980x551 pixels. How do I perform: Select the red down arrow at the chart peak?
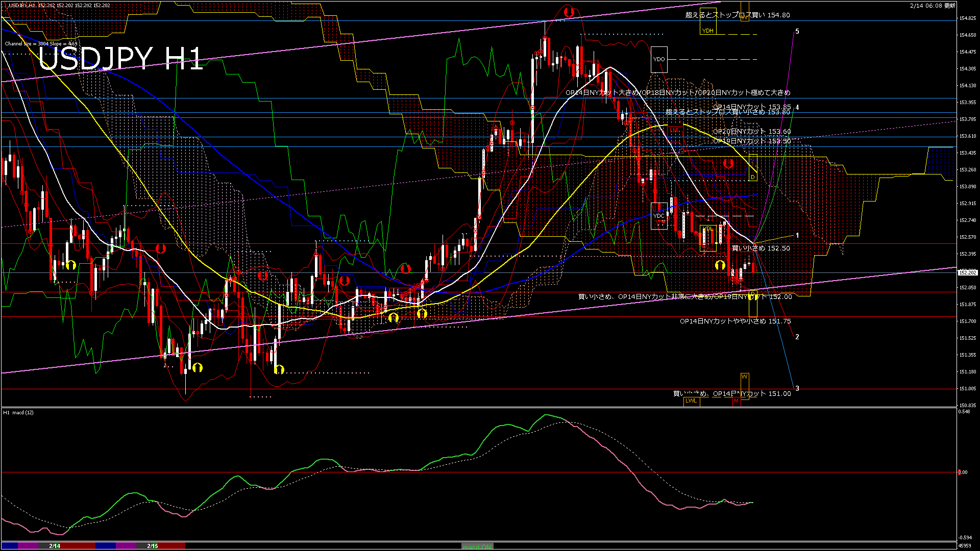pyautogui.click(x=569, y=13)
